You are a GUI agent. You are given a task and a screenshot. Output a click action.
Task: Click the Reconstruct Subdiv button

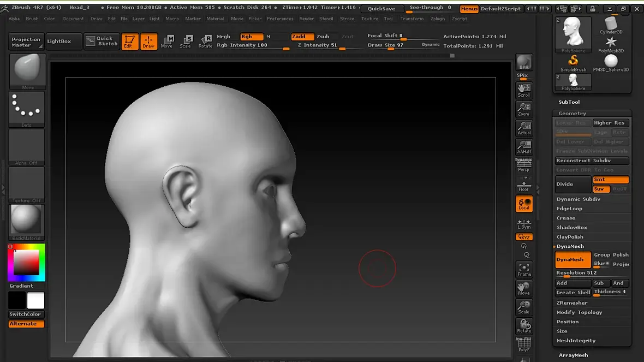(x=592, y=161)
